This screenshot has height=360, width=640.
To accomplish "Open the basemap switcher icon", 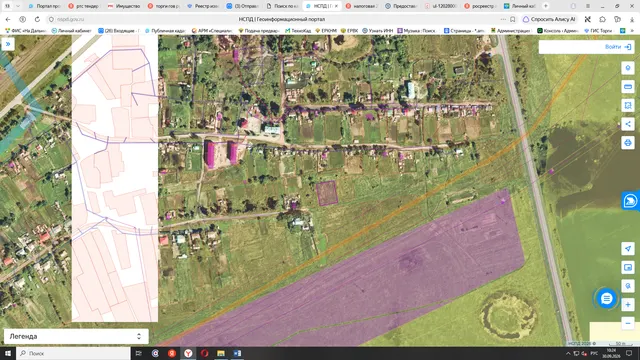I will pos(628,267).
